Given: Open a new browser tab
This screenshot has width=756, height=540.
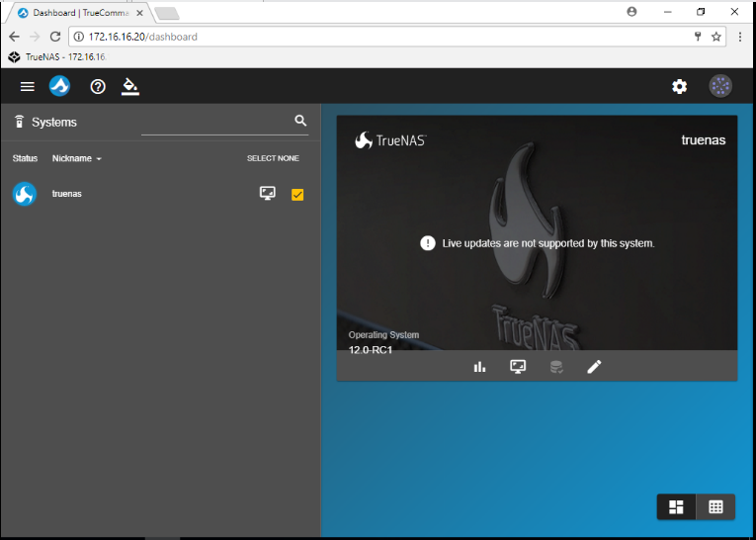Looking at the screenshot, I should click(x=167, y=14).
